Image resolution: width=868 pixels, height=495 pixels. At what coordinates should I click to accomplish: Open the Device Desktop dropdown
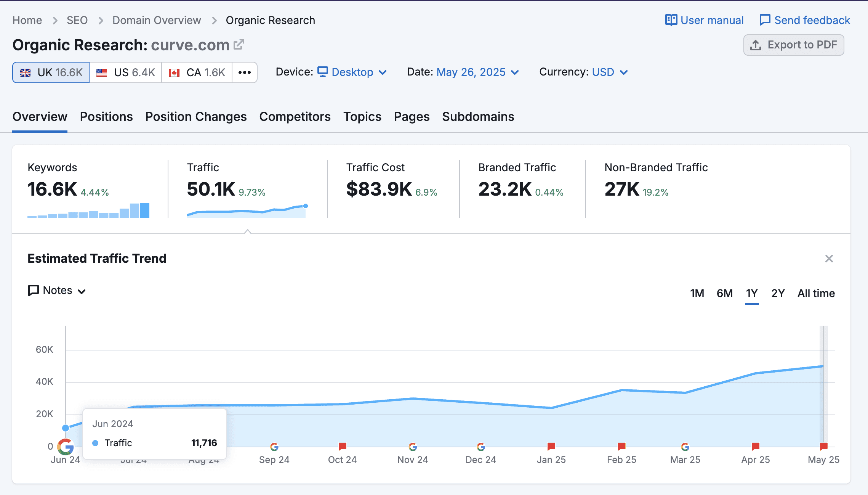(352, 72)
